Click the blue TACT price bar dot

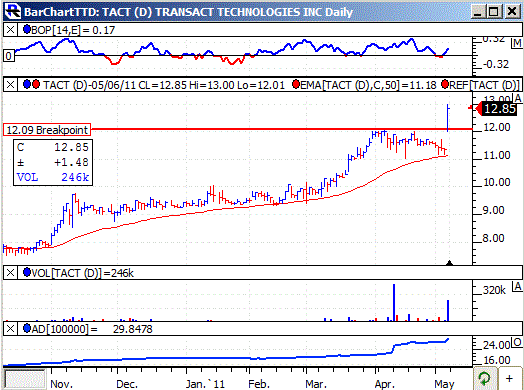click(x=27, y=85)
